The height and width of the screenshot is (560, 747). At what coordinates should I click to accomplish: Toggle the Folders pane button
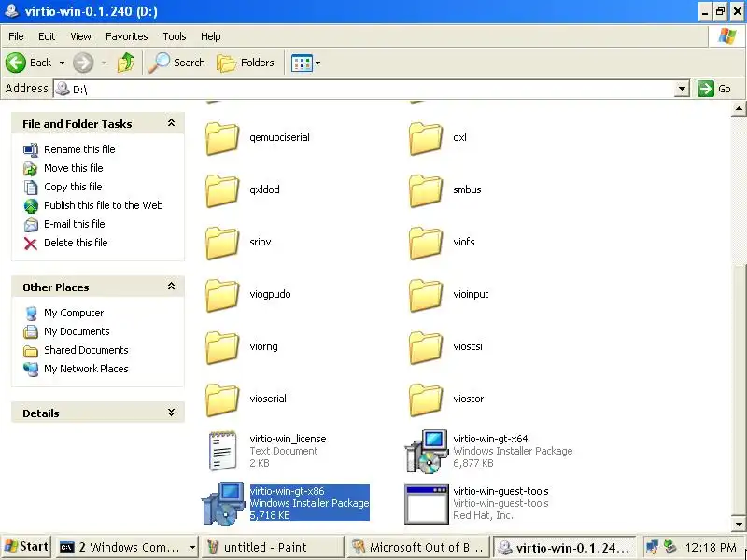(246, 63)
